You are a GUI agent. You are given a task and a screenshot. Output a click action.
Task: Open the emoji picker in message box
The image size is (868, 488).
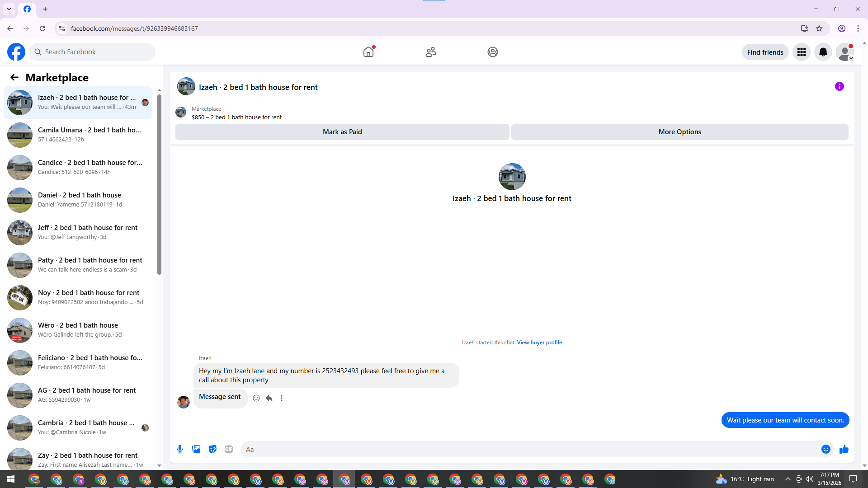[x=826, y=449]
